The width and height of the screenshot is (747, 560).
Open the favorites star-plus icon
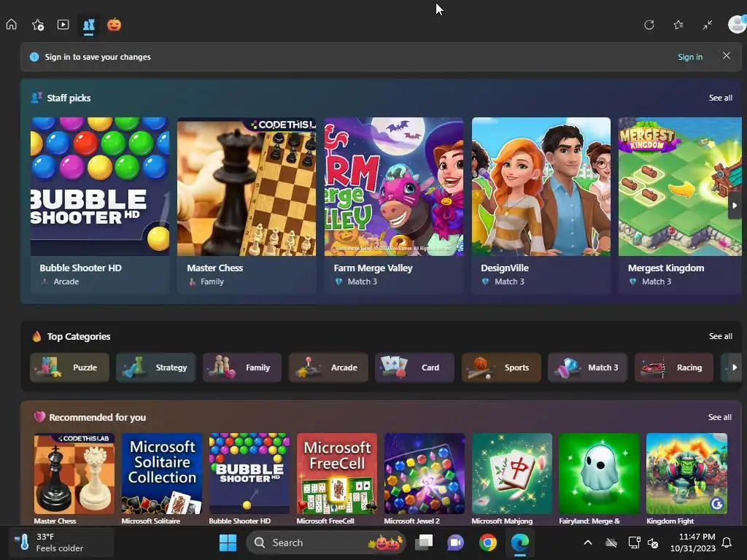[38, 25]
